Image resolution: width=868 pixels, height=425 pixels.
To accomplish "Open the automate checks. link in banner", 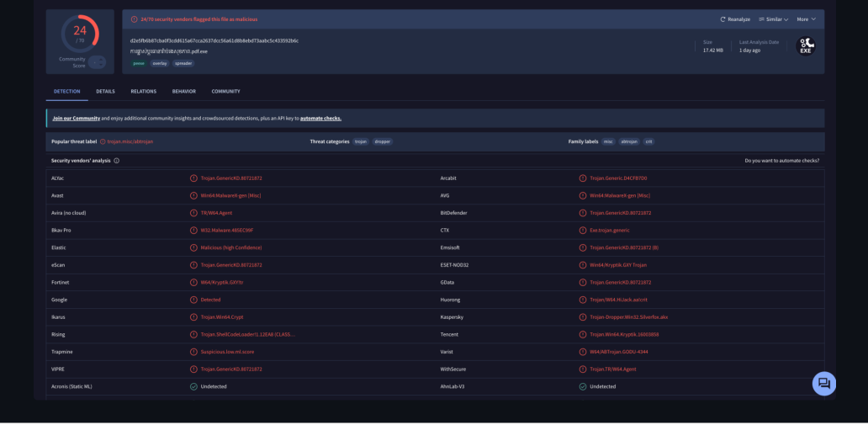I will [320, 119].
